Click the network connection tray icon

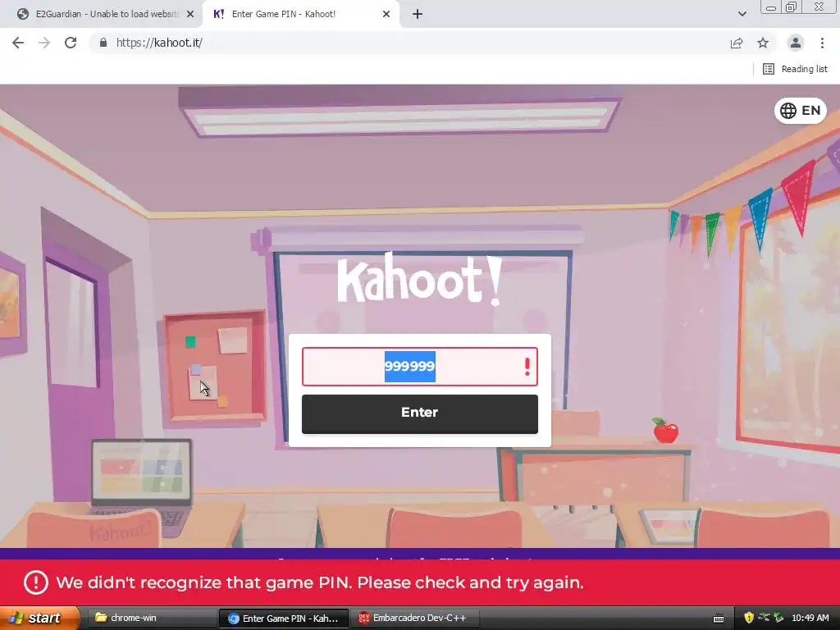[x=764, y=617]
